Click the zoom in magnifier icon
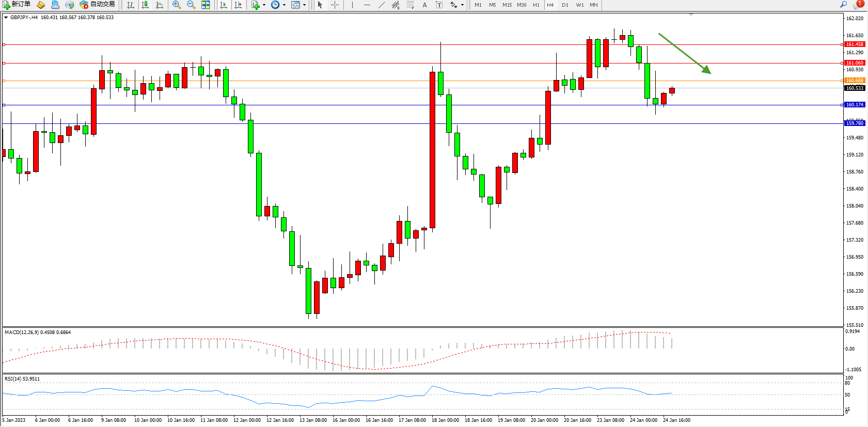The height and width of the screenshot is (427, 868). pyautogui.click(x=177, y=5)
